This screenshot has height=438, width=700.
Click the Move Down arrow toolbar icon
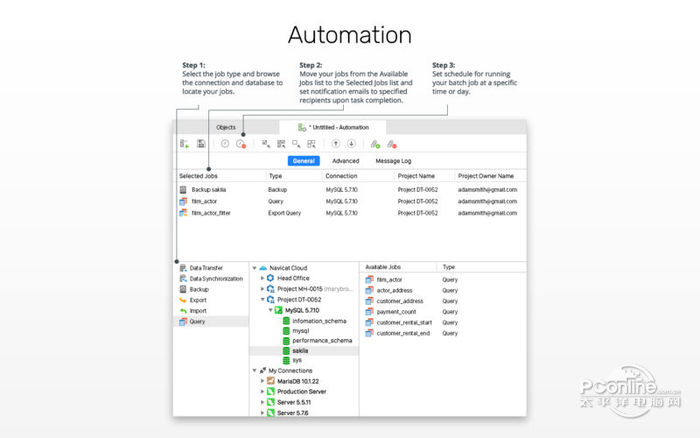pyautogui.click(x=351, y=144)
